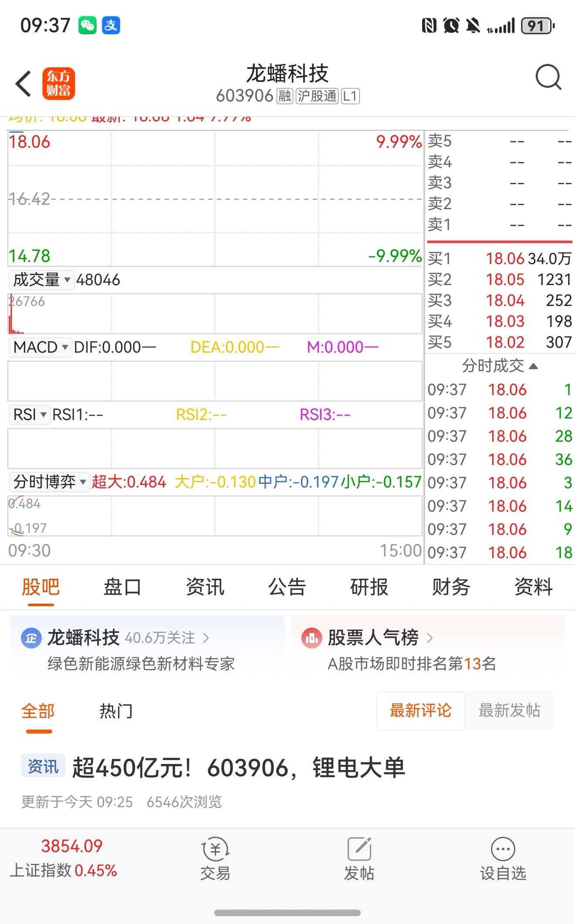
Task: Open the 东方财富 logo icon
Action: click(x=59, y=84)
